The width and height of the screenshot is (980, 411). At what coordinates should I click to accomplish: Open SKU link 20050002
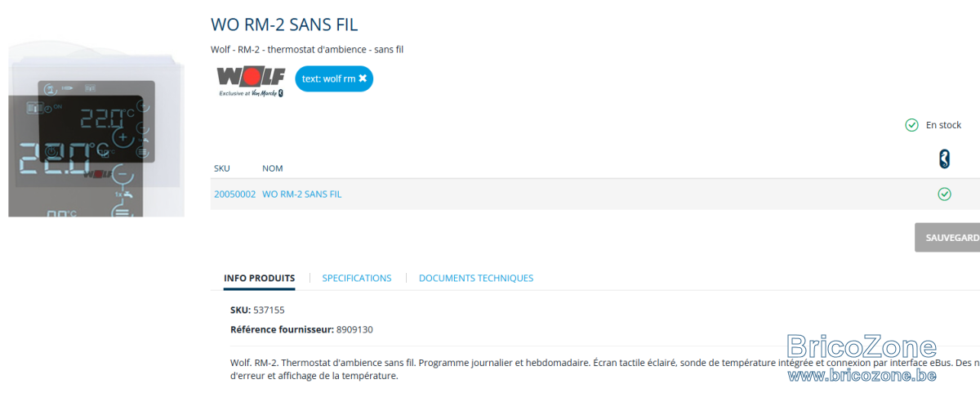click(234, 194)
